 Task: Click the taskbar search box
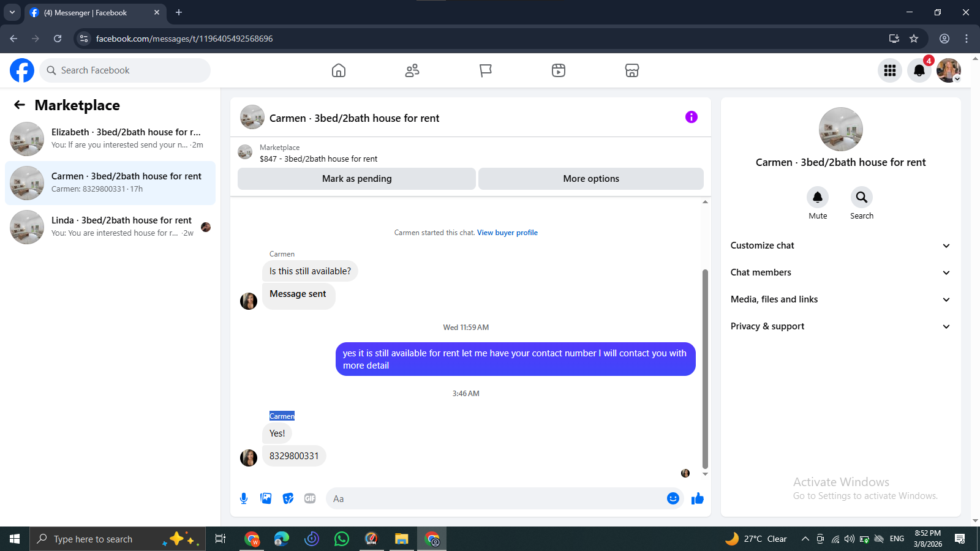[x=118, y=539]
